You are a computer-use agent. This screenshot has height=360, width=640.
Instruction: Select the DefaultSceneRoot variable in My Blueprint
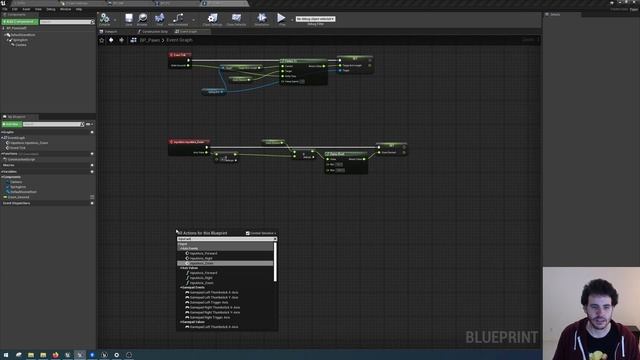(x=23, y=192)
